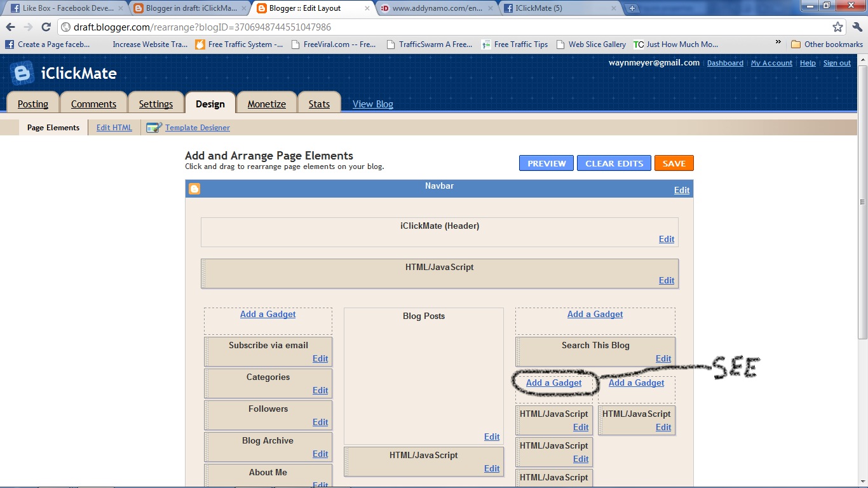The width and height of the screenshot is (868, 488).
Task: Save the layout with the SAVE button
Action: tap(674, 163)
